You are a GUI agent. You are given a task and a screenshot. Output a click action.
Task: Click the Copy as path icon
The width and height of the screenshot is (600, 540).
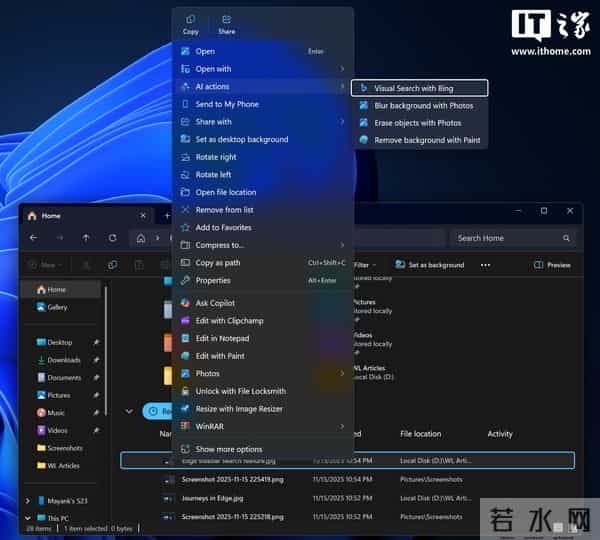(185, 263)
